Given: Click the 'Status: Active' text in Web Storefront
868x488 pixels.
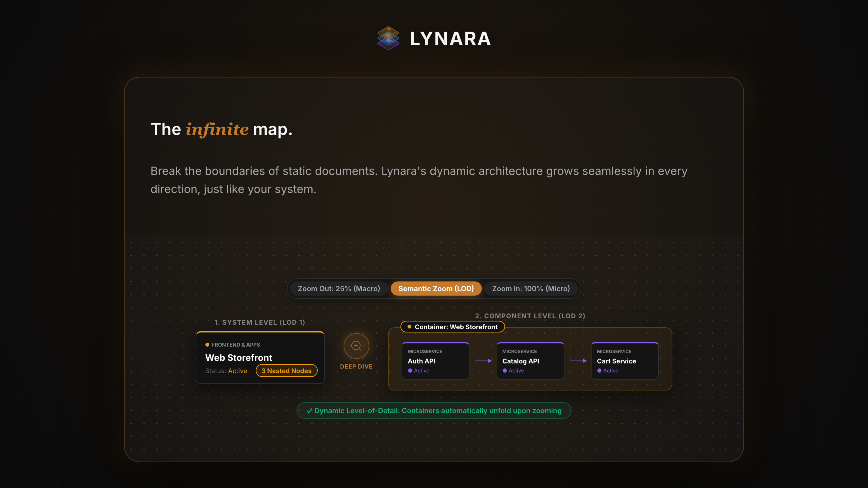Looking at the screenshot, I should click(x=226, y=371).
